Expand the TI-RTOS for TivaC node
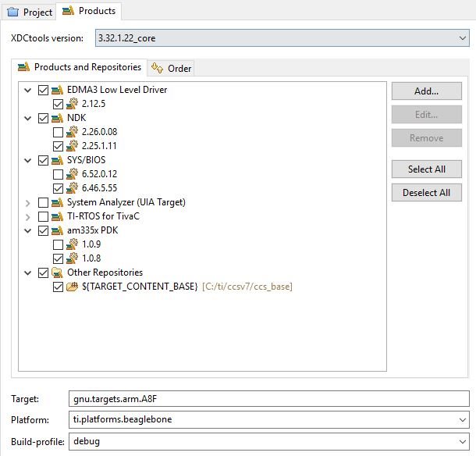Screen dimensions: 476x456 click(x=27, y=217)
